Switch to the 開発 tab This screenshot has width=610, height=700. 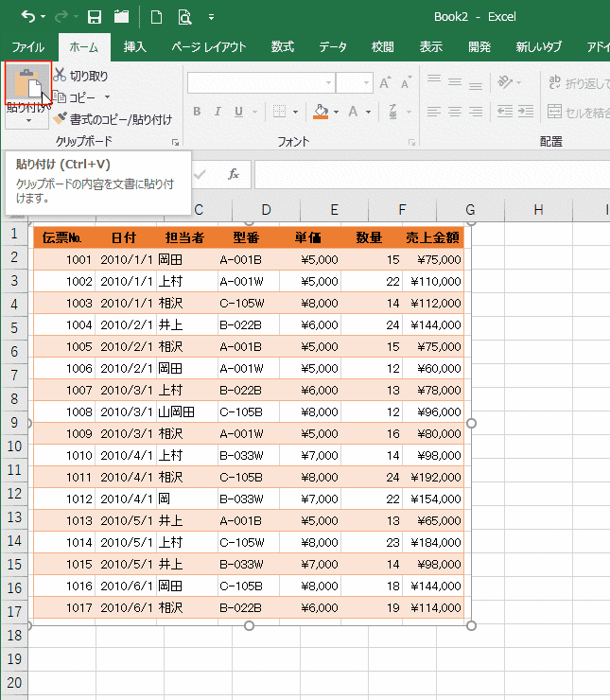pyautogui.click(x=479, y=47)
